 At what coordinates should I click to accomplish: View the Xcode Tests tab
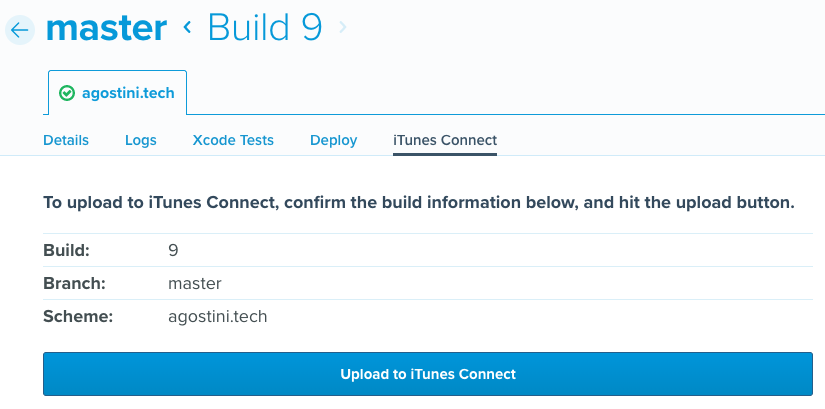pyautogui.click(x=233, y=140)
